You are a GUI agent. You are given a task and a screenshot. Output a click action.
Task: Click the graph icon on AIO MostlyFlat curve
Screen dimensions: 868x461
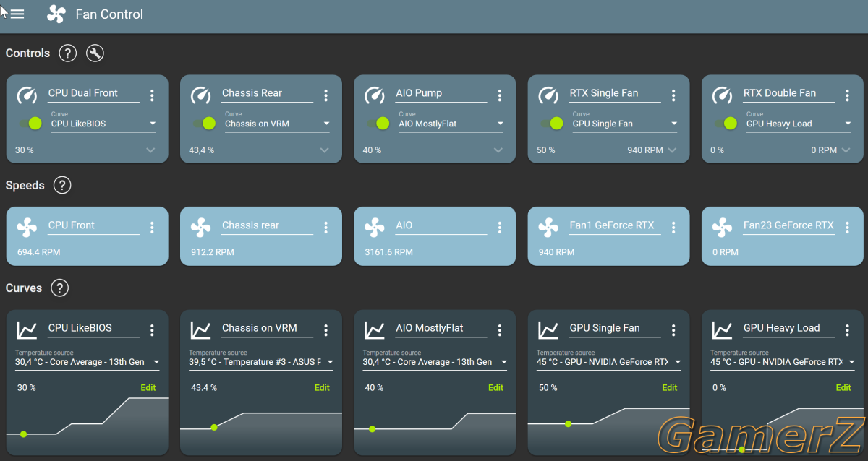(x=375, y=330)
